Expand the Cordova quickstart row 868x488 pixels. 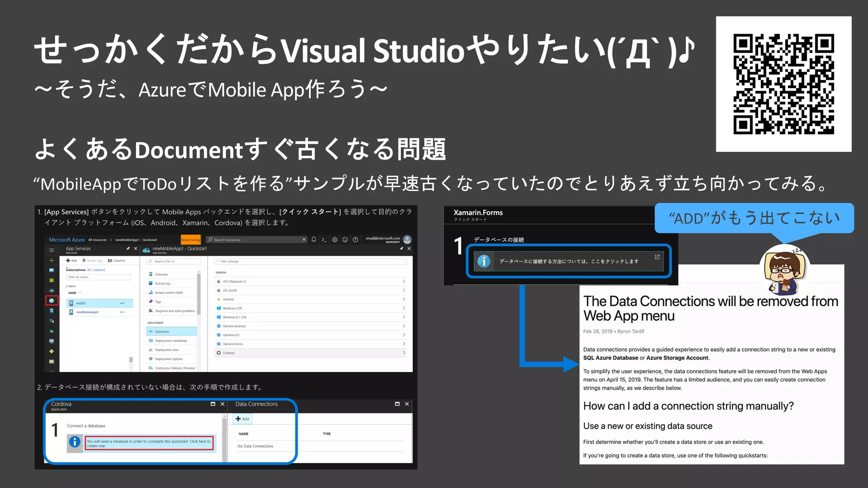pos(311,352)
